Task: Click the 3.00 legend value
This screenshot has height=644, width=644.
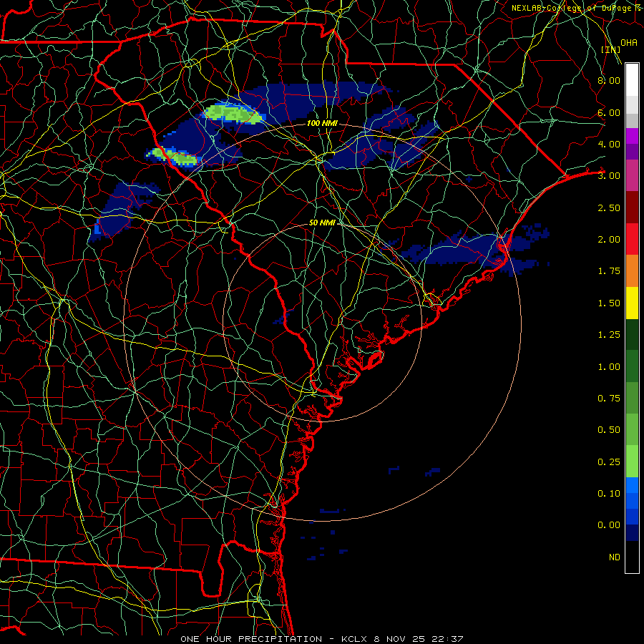Action: [x=609, y=176]
